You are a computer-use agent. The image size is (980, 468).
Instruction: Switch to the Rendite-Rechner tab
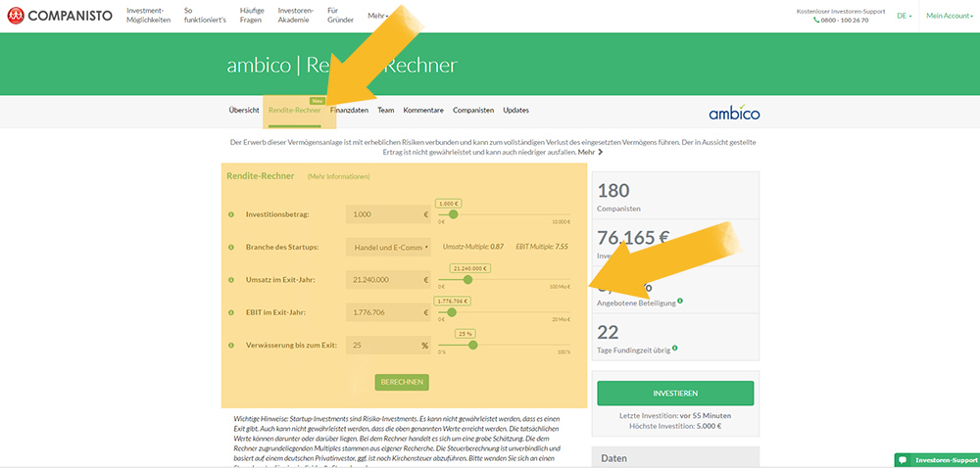(x=294, y=111)
